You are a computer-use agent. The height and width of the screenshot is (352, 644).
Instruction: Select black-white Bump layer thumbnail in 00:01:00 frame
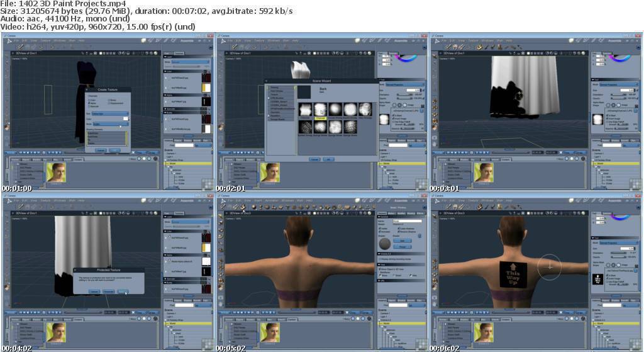pyautogui.click(x=206, y=128)
